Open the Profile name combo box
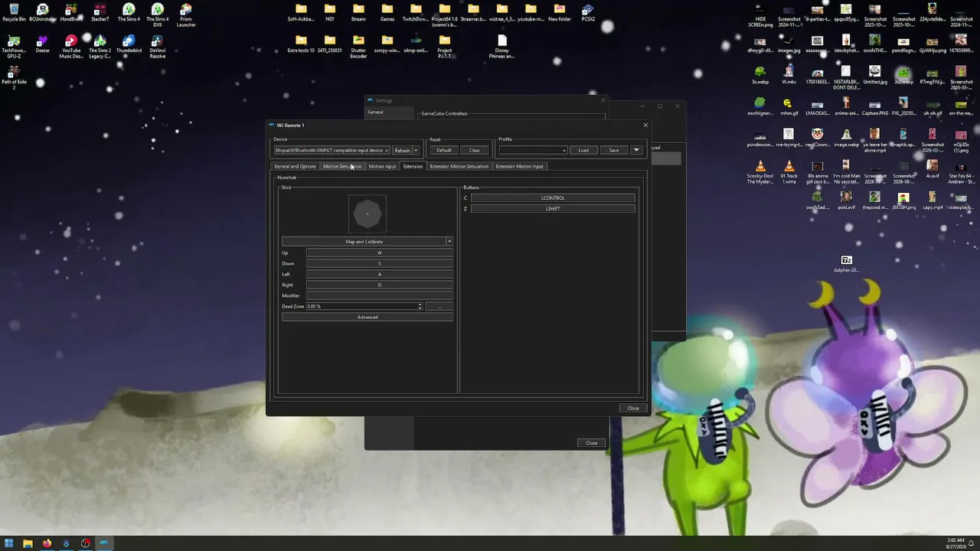980x551 pixels. pyautogui.click(x=533, y=150)
